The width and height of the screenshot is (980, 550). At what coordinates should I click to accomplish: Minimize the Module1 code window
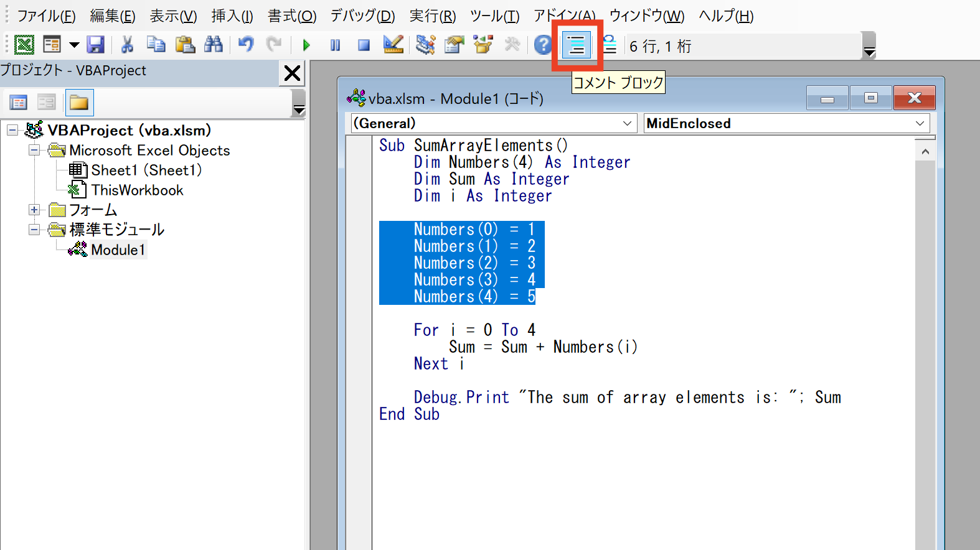827,98
